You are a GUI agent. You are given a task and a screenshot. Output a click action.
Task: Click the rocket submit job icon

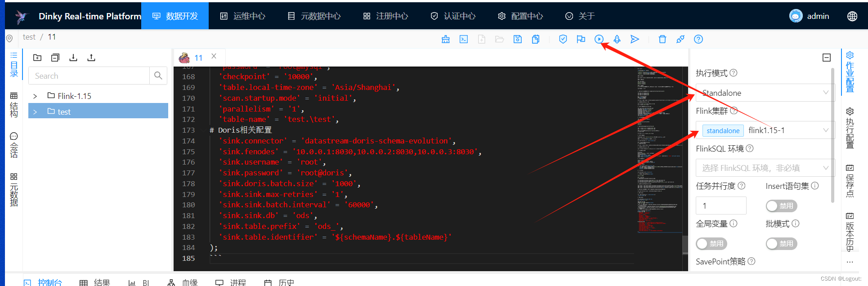click(617, 39)
